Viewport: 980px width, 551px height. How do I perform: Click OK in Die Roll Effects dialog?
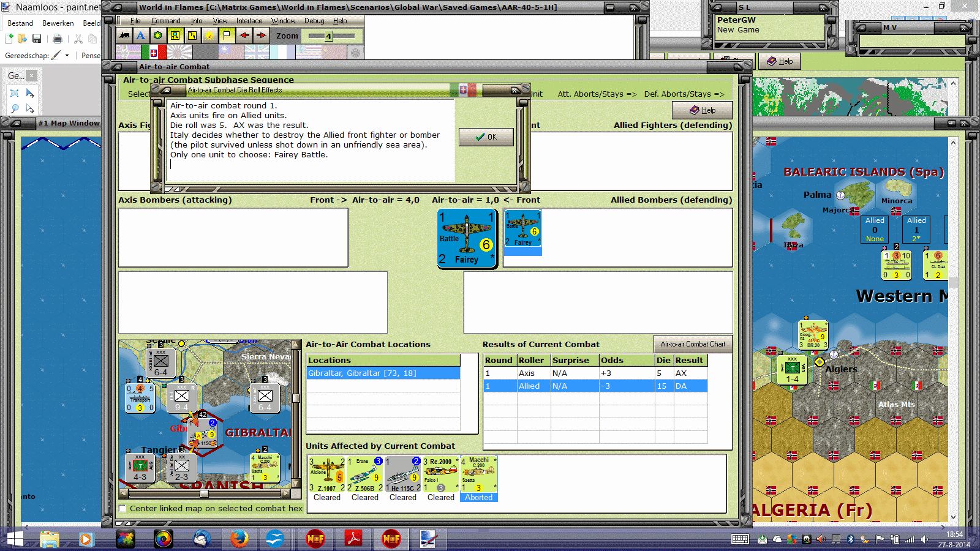tap(486, 137)
